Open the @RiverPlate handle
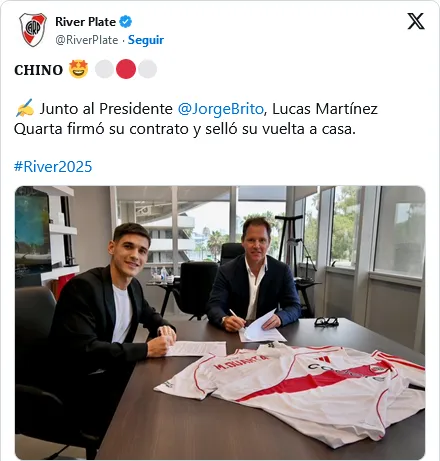The width and height of the screenshot is (440, 461). pos(87,40)
